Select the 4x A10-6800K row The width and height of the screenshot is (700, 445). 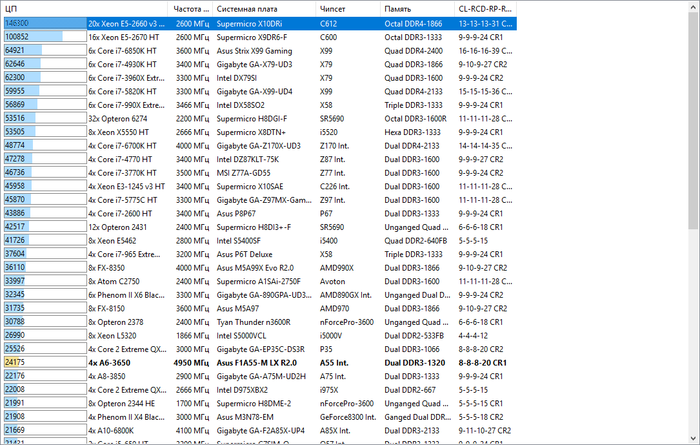point(260,430)
